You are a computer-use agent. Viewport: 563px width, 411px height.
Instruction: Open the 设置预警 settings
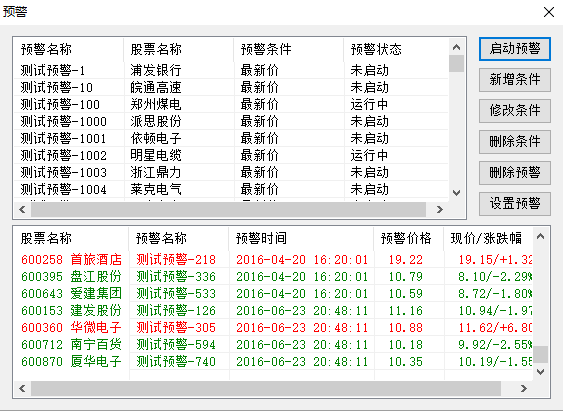coord(515,204)
